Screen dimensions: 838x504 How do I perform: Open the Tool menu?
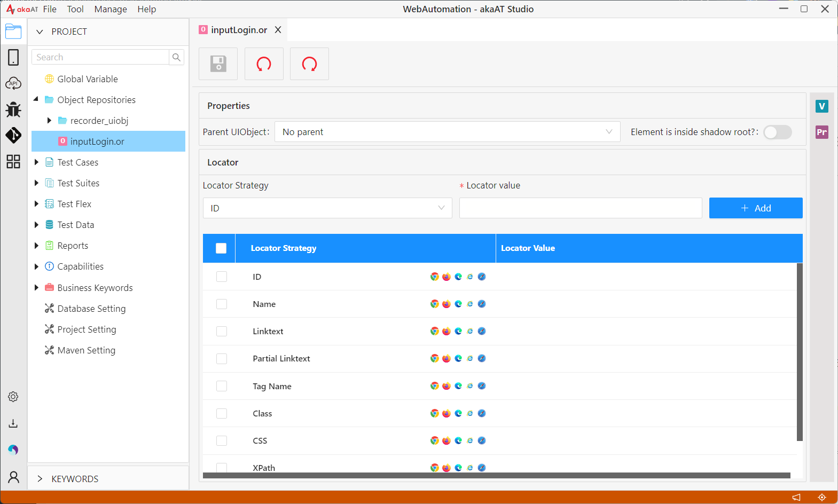coord(75,9)
